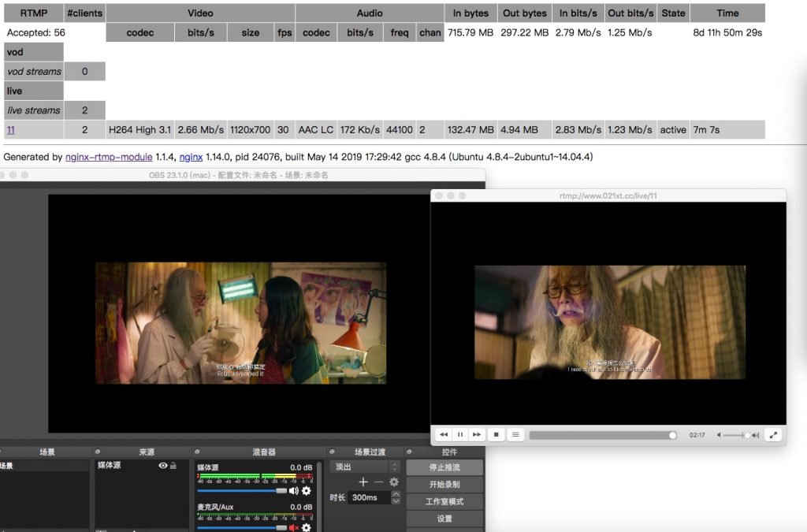807x532 pixels.
Task: Toggle visibility eye of 媒体源 source
Action: [162, 465]
